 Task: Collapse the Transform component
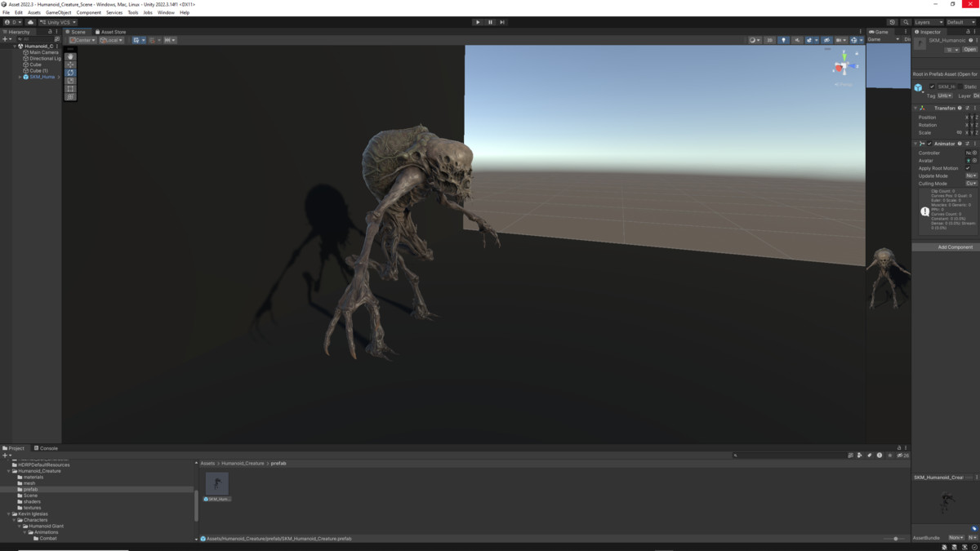coord(916,108)
